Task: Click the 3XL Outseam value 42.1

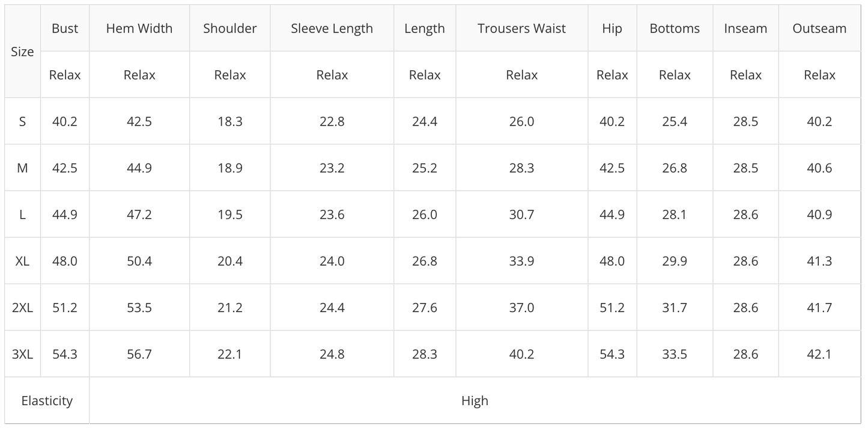Action: click(x=819, y=354)
